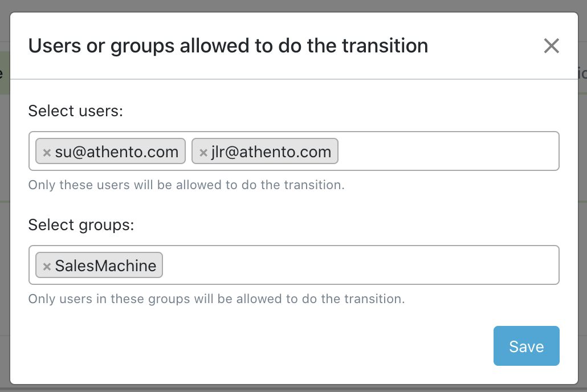Viewport: 587px width, 392px height.
Task: Select the SalesMachine tag text
Action: pos(105,266)
